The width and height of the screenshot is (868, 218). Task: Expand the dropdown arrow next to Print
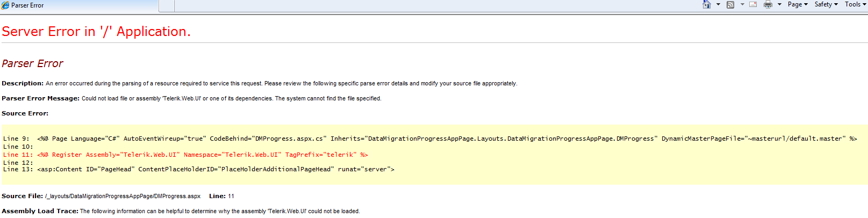click(x=779, y=4)
